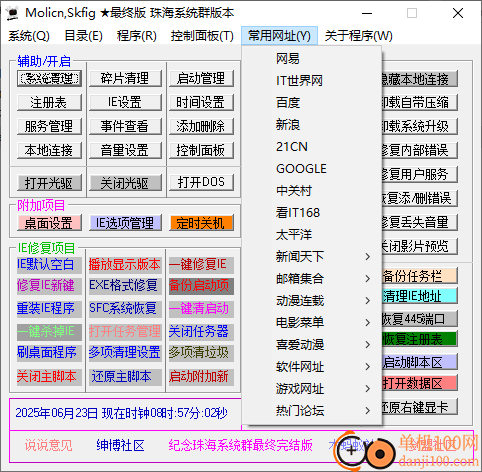Screen dimensions: 482x472
Task: Click 重装IE程序 option
Action: [49, 308]
